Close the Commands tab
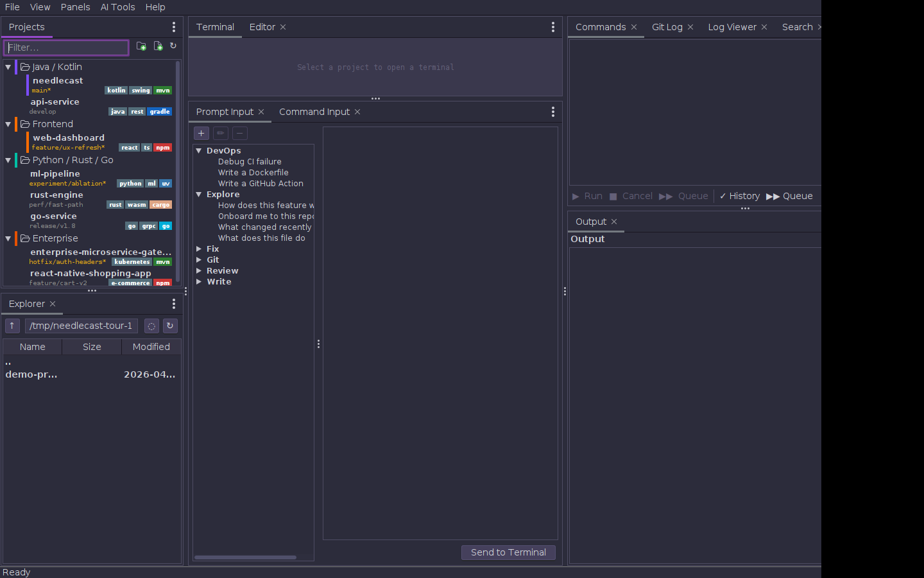Viewport: 924px width, 578px height. click(634, 27)
